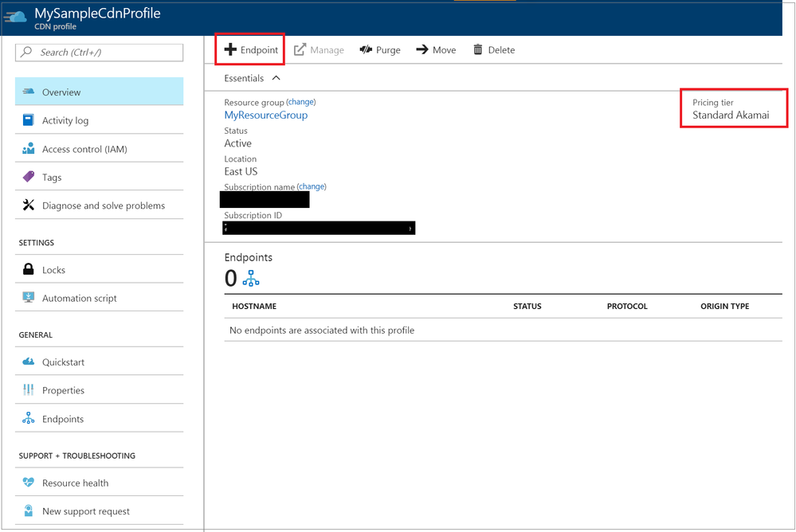The height and width of the screenshot is (532, 796).
Task: Click the Activity log book icon
Action: (29, 119)
